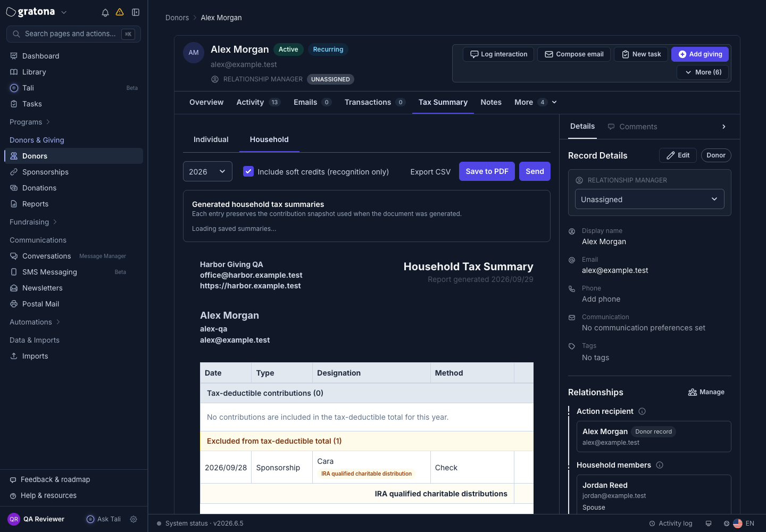This screenshot has height=532, width=766.
Task: Open Newsletters in the sidebar
Action: 73,288
